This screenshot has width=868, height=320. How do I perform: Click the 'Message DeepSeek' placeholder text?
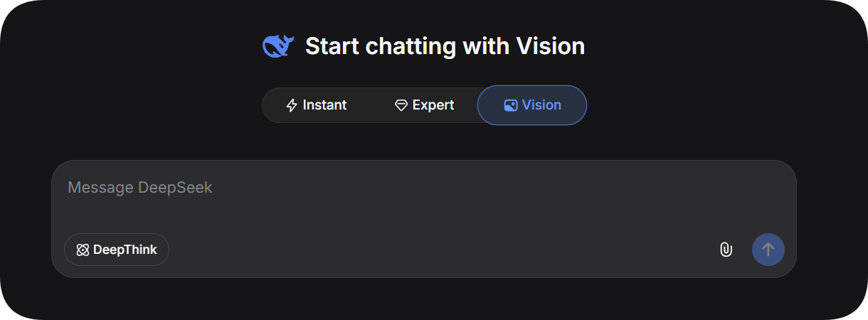click(140, 188)
